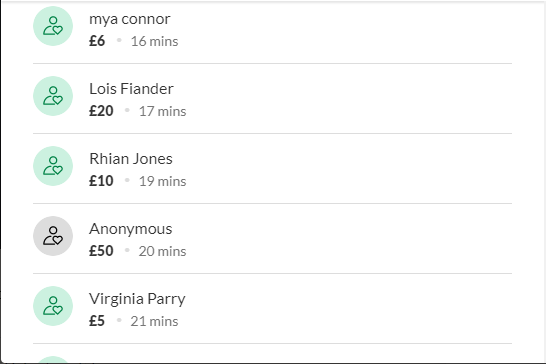This screenshot has width=546, height=364.
Task: Click Virginia Parry's green donor icon
Action: click(53, 306)
